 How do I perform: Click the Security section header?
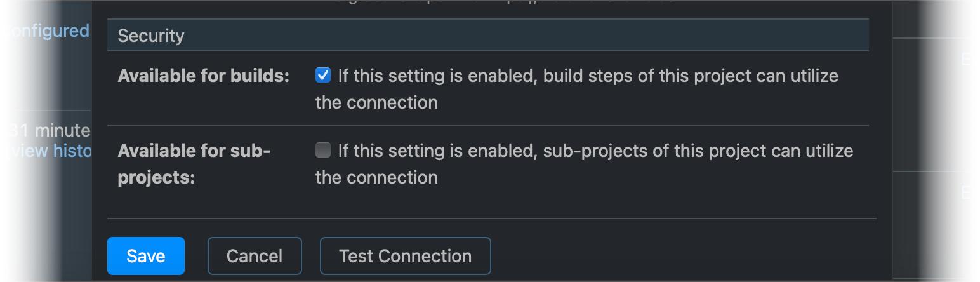[x=151, y=36]
